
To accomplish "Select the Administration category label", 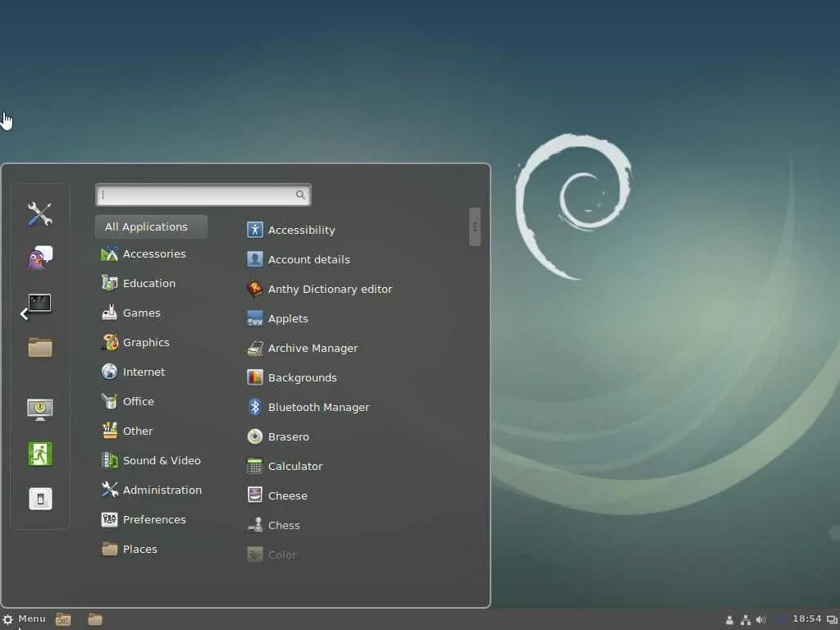I will coord(162,490).
